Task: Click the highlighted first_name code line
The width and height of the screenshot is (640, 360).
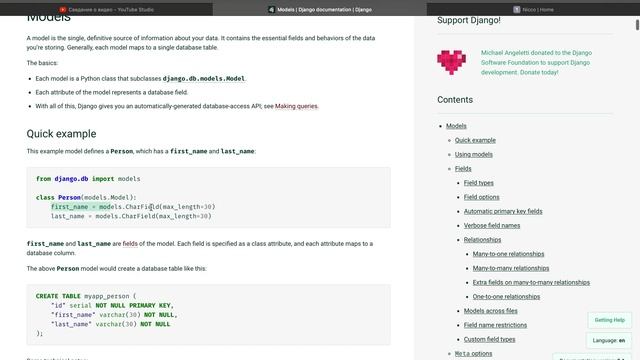Action: (133, 207)
